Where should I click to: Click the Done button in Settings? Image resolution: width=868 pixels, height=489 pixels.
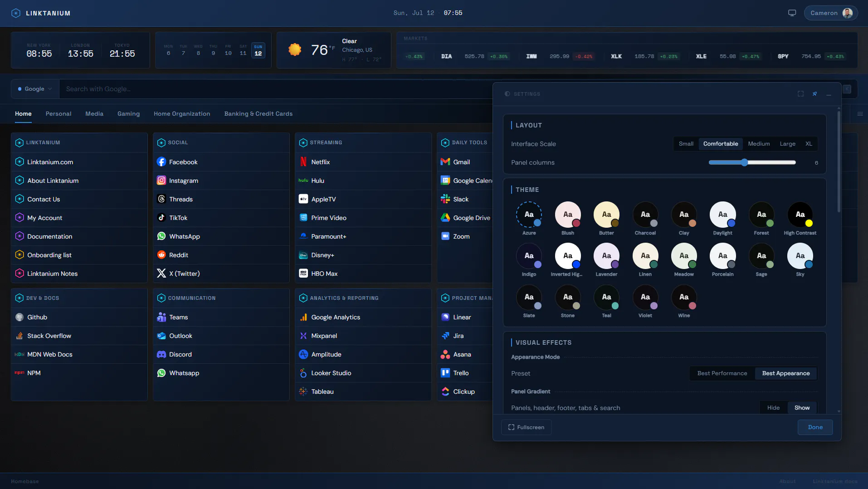pyautogui.click(x=815, y=427)
